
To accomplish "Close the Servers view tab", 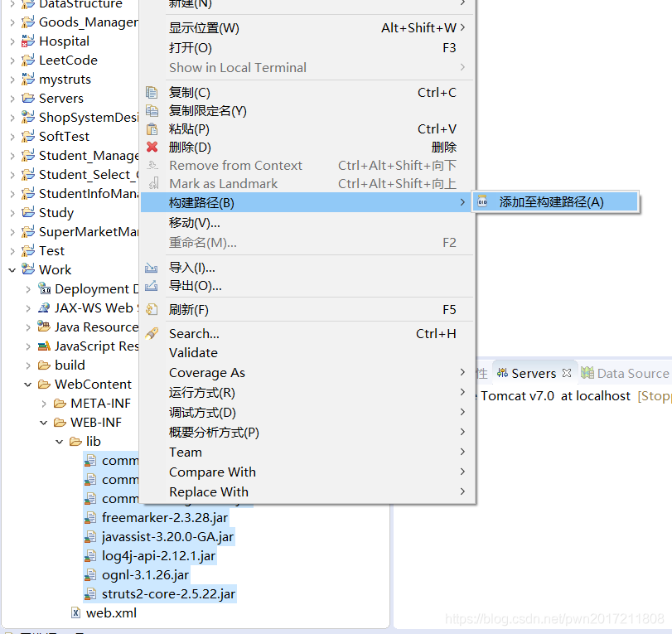I will (567, 373).
